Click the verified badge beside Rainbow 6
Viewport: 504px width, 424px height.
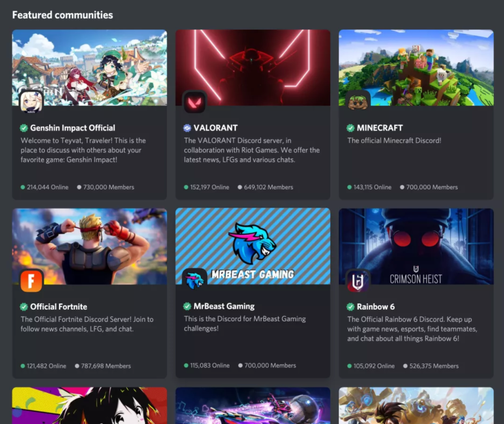tap(350, 307)
